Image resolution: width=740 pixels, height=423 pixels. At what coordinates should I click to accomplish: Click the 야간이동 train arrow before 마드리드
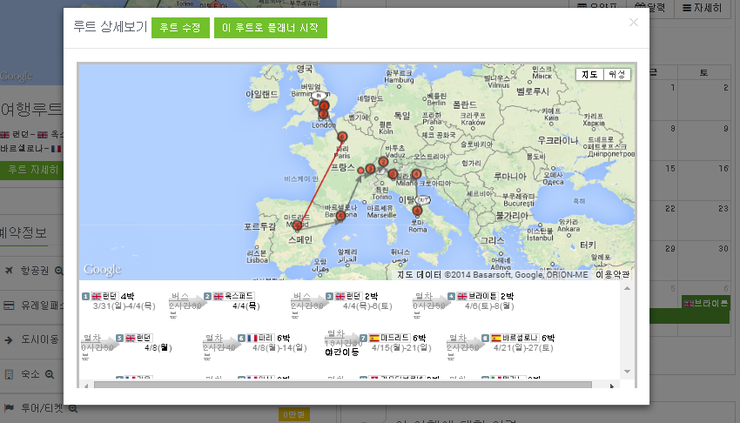pyautogui.click(x=344, y=340)
